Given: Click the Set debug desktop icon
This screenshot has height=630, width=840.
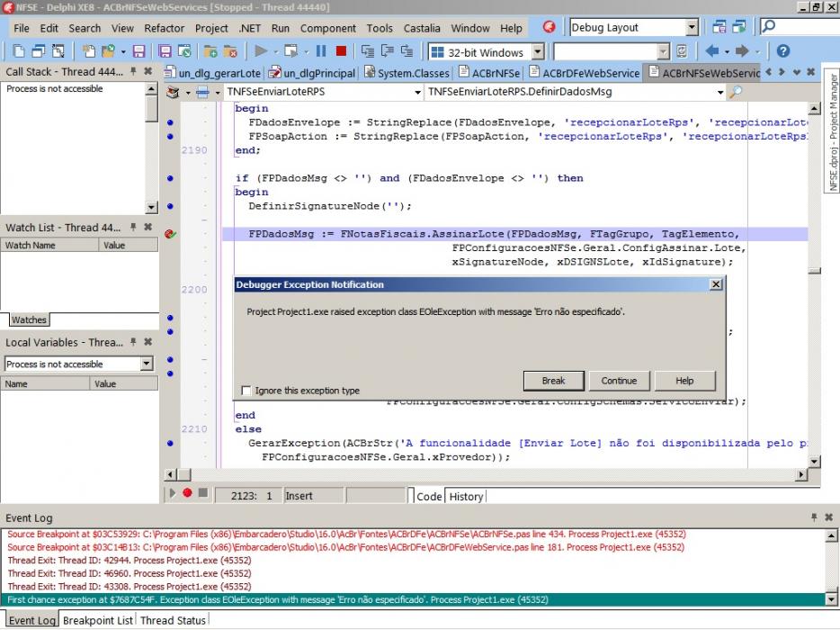Looking at the screenshot, I should [x=739, y=27].
